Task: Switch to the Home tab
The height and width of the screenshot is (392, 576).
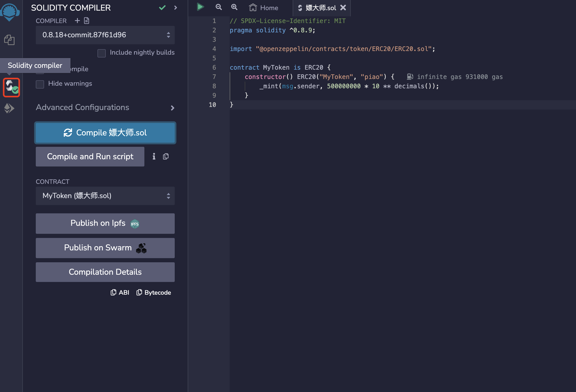Action: tap(264, 8)
